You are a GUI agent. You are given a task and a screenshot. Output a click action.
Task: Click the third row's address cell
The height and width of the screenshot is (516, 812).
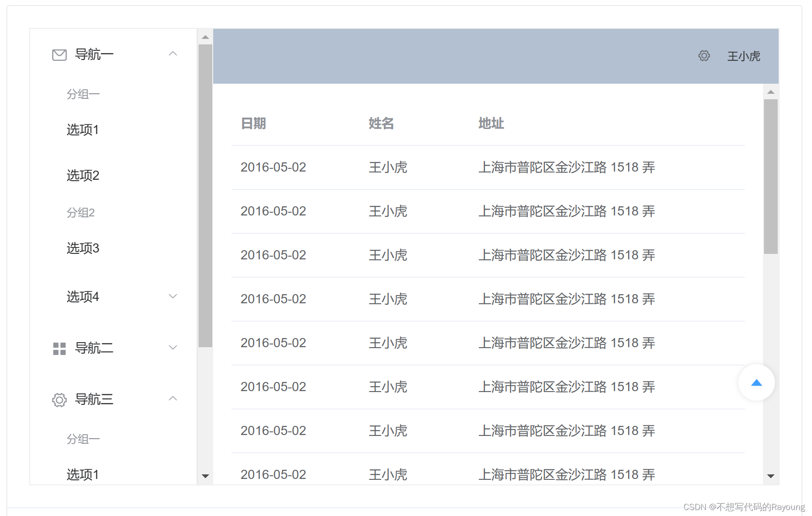point(567,255)
